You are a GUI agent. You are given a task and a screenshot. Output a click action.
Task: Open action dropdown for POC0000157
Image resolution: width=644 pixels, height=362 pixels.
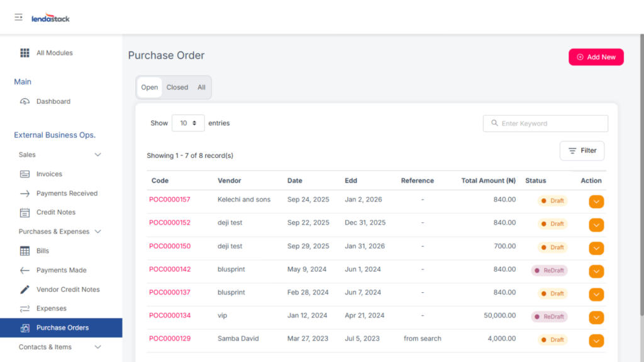[596, 201]
